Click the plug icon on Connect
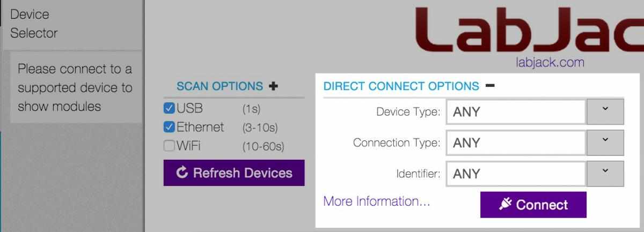 pyautogui.click(x=505, y=204)
